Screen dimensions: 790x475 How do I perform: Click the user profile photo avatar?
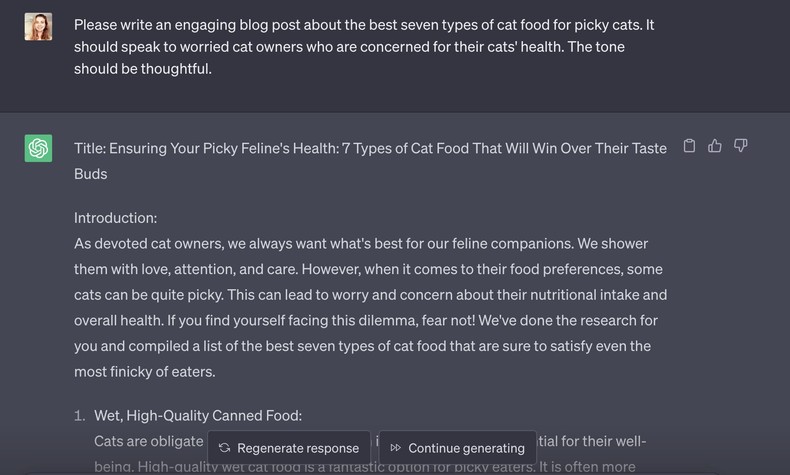(x=39, y=27)
